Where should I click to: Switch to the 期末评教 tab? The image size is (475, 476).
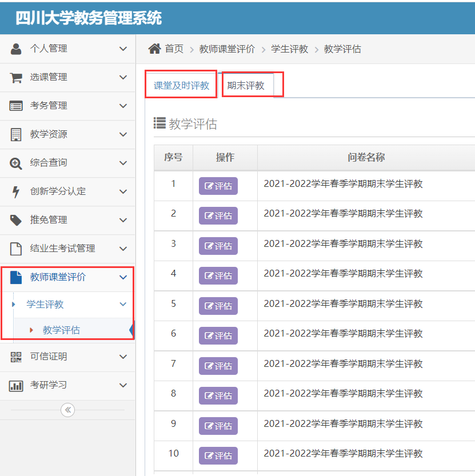[246, 86]
